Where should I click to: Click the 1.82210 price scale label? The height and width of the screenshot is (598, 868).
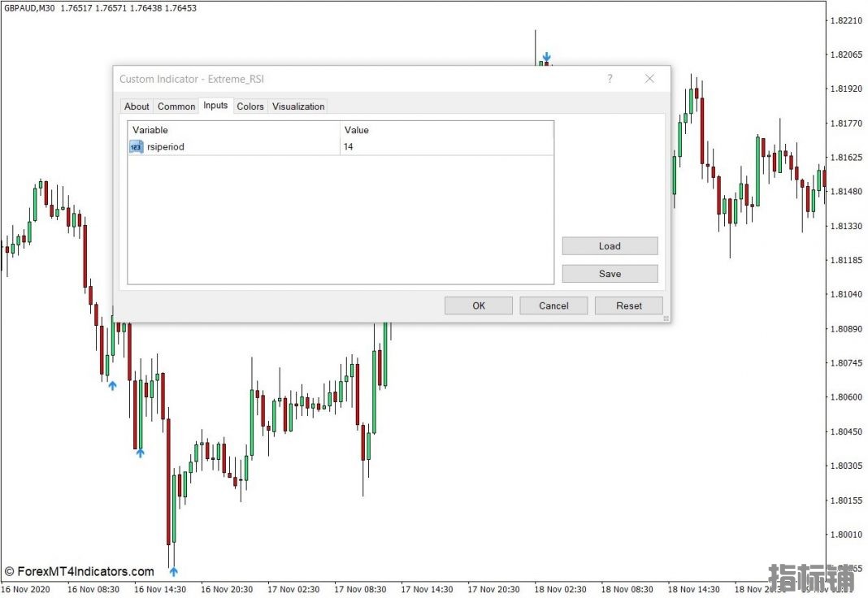[846, 21]
